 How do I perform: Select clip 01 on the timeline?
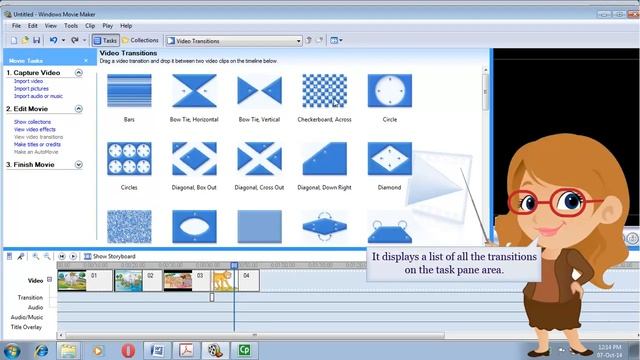pyautogui.click(x=85, y=280)
